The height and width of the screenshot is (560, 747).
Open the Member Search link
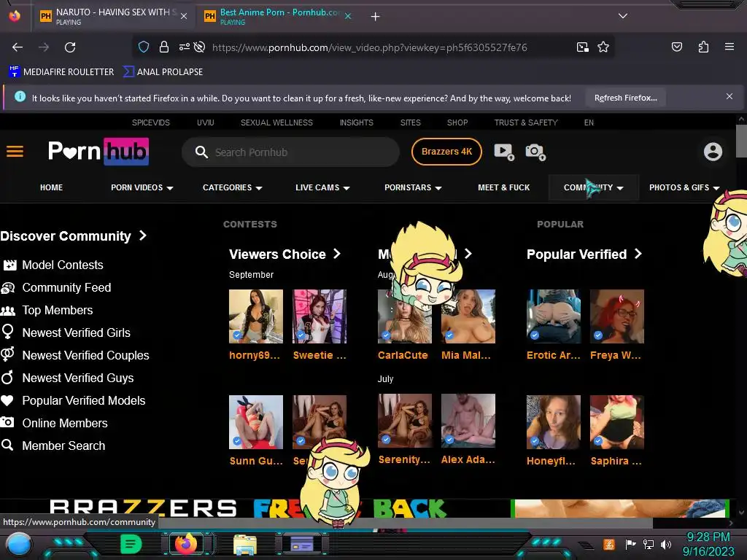(63, 446)
